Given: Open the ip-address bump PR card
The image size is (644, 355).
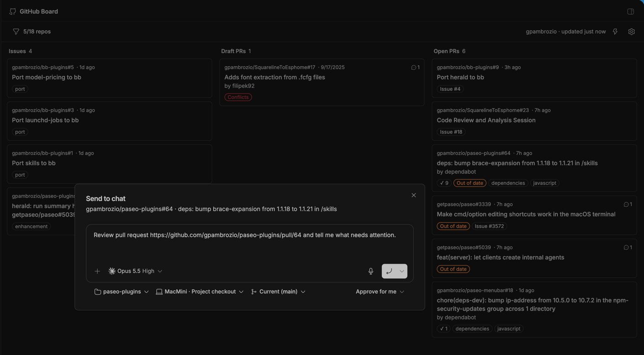Looking at the screenshot, I should (x=534, y=310).
